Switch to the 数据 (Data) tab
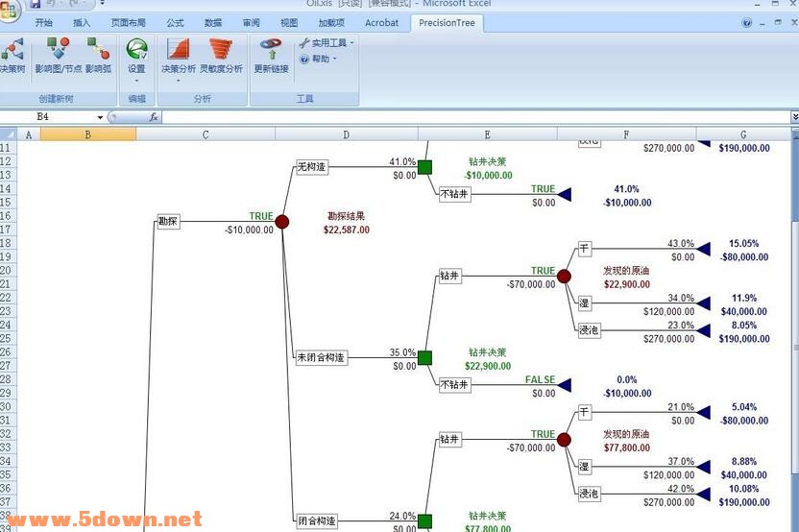Viewport: 799px width, 532px height. (213, 23)
